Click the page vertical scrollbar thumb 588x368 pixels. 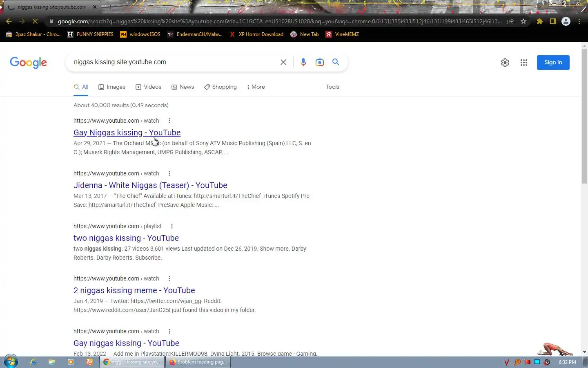[584, 117]
